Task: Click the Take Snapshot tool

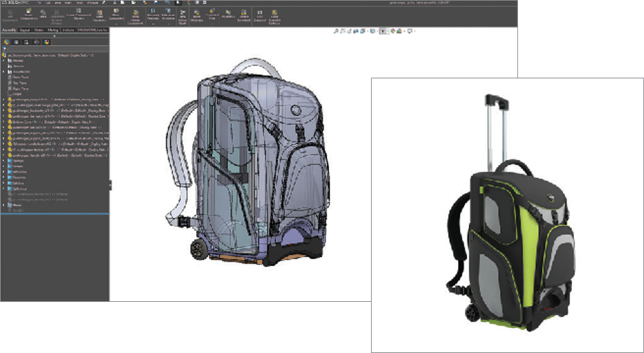Action: click(259, 16)
